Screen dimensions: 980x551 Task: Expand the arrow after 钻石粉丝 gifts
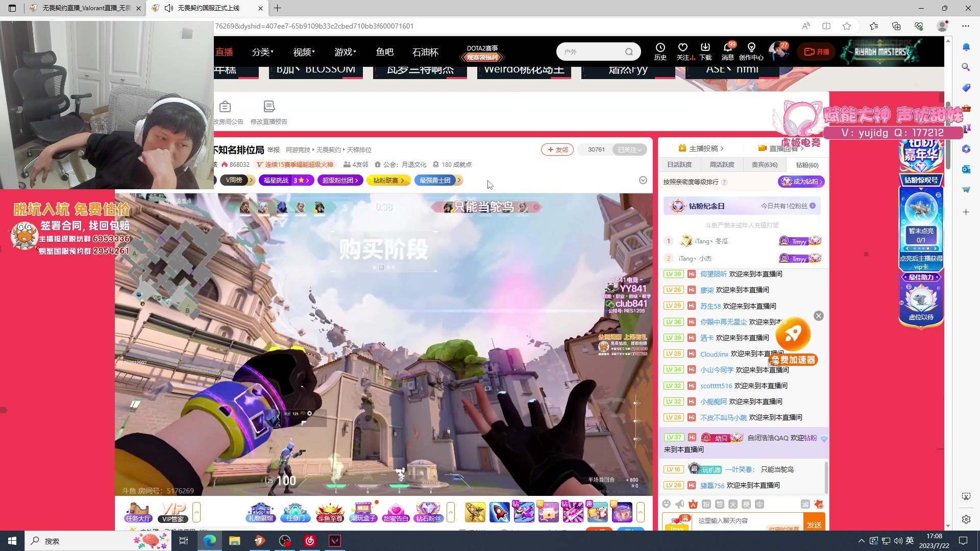[x=451, y=512]
